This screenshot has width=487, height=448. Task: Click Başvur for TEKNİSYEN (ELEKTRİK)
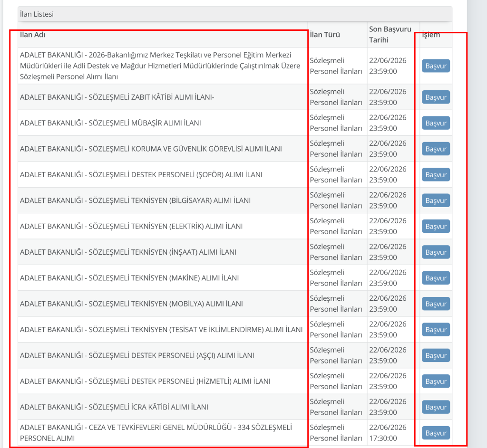click(x=436, y=226)
